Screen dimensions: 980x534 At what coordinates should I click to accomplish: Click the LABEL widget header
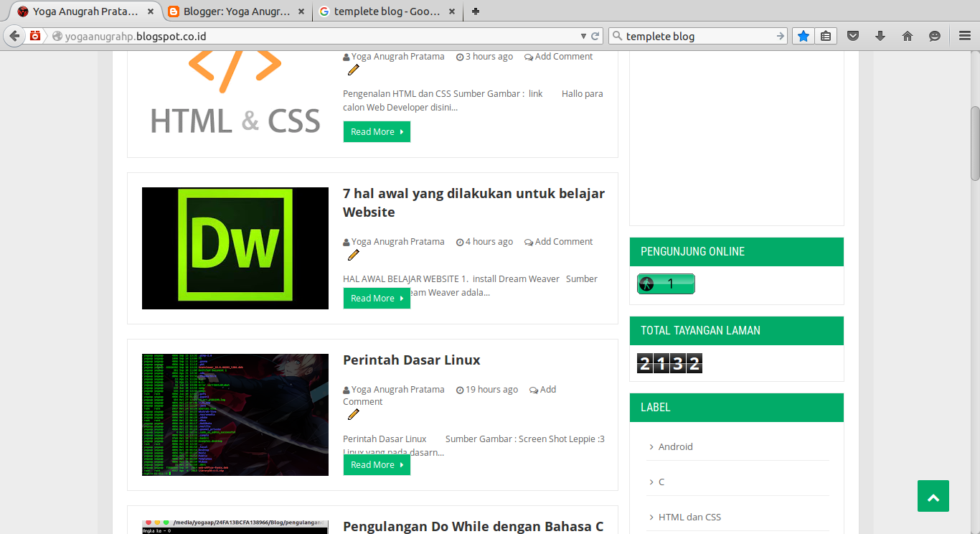(x=737, y=408)
